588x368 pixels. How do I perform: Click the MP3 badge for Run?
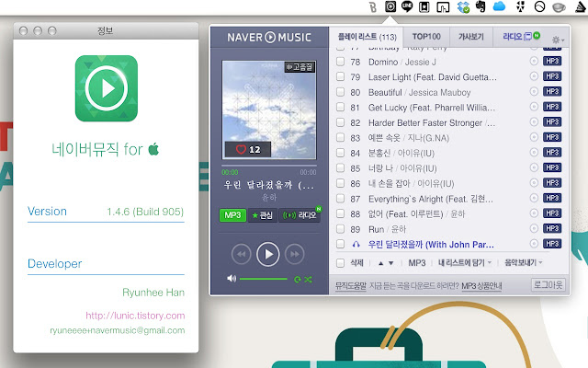pyautogui.click(x=552, y=228)
